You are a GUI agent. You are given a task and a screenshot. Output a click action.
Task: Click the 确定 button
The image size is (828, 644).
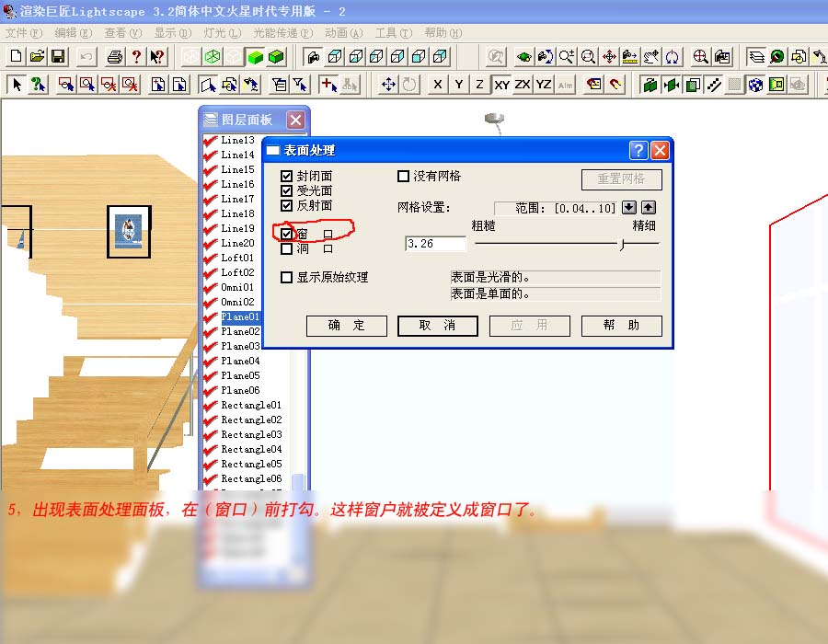point(347,326)
